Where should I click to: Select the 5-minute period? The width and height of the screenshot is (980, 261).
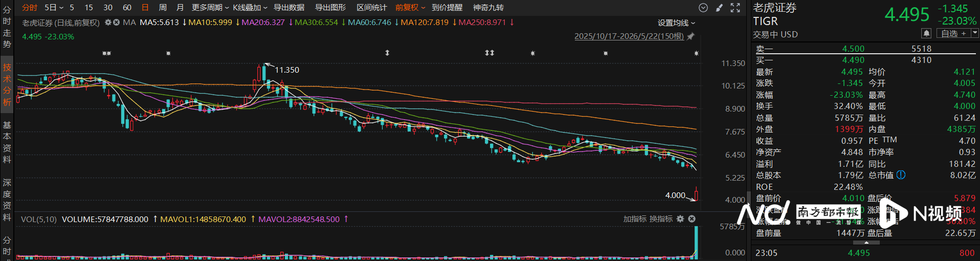click(72, 8)
